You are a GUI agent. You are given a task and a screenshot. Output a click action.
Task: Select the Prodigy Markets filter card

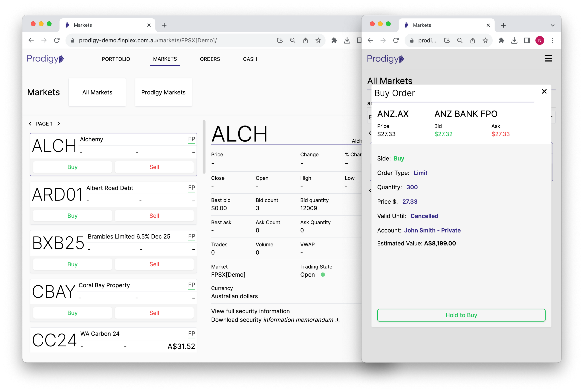tap(163, 93)
